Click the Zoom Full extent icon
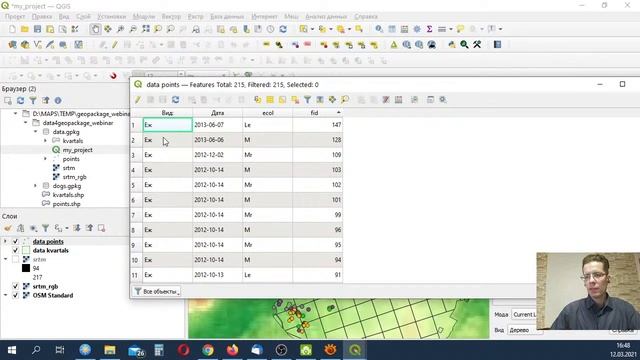 (146, 29)
